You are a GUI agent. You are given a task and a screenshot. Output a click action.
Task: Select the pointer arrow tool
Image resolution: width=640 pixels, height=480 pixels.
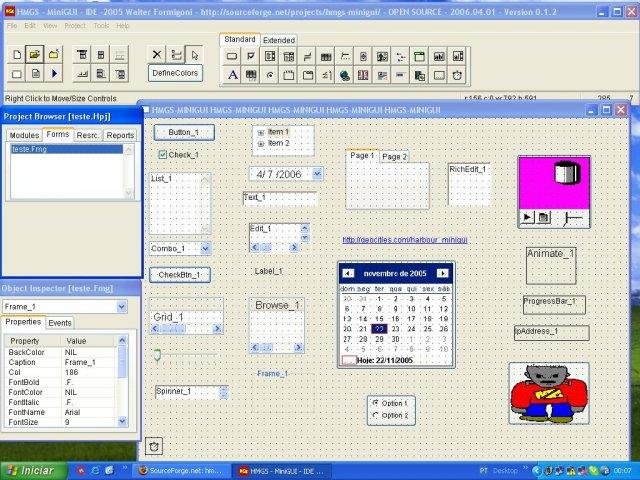(x=194, y=54)
